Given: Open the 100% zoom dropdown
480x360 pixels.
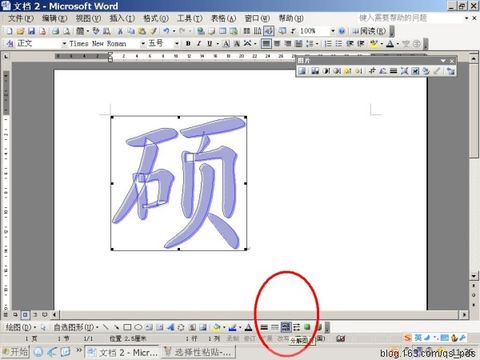Looking at the screenshot, I should click(x=332, y=31).
